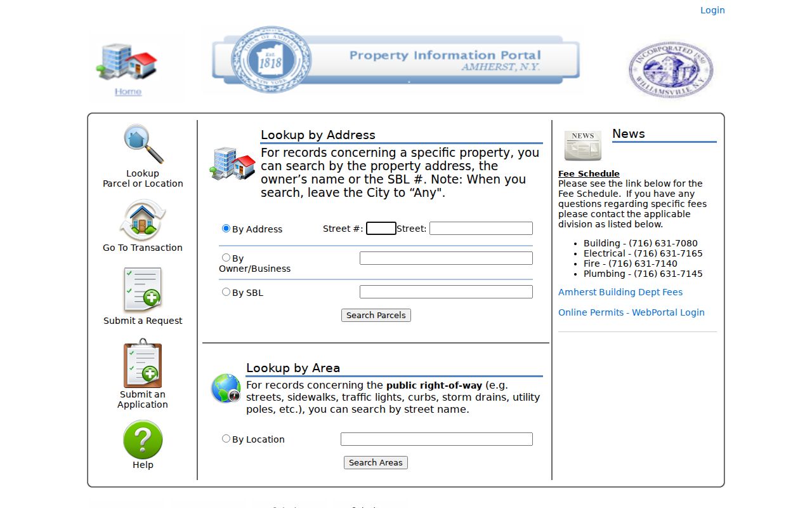This screenshot has width=812, height=508.
Task: Select the By SBL radio button
Action: (226, 292)
